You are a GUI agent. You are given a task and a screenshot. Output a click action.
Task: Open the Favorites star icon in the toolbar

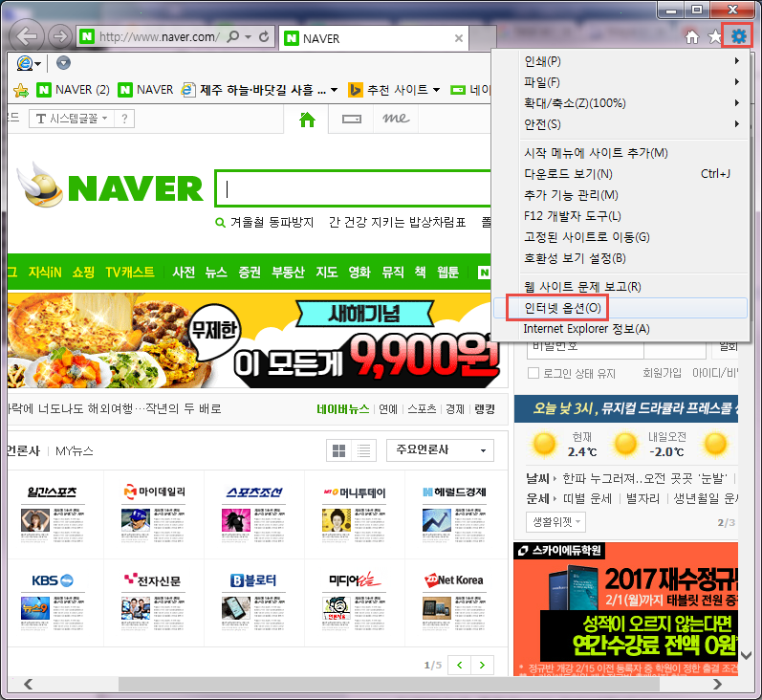714,36
